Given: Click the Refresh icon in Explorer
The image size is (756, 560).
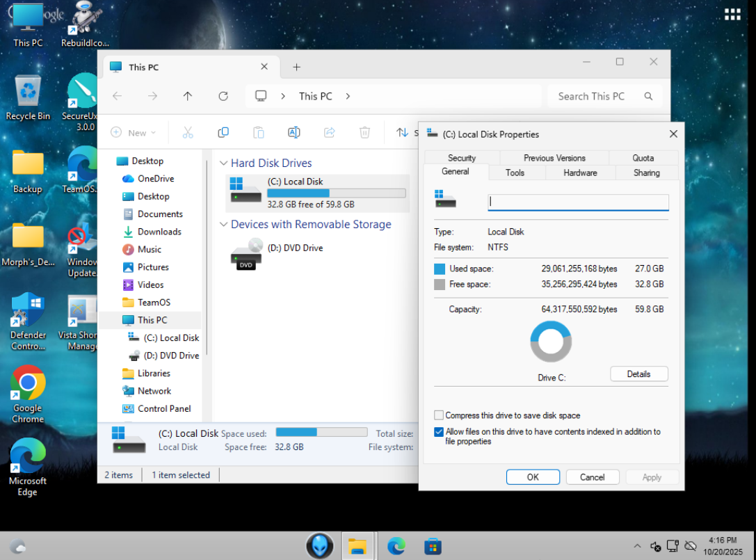Looking at the screenshot, I should click(x=223, y=96).
